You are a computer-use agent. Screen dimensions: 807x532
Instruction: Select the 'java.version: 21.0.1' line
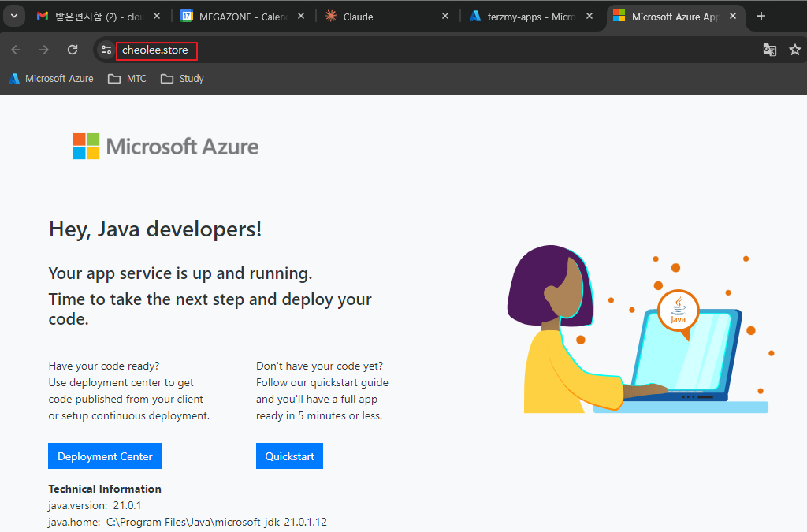click(x=95, y=505)
